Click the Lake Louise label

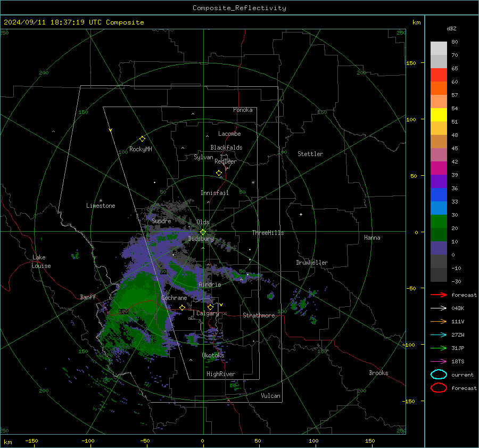41,262
